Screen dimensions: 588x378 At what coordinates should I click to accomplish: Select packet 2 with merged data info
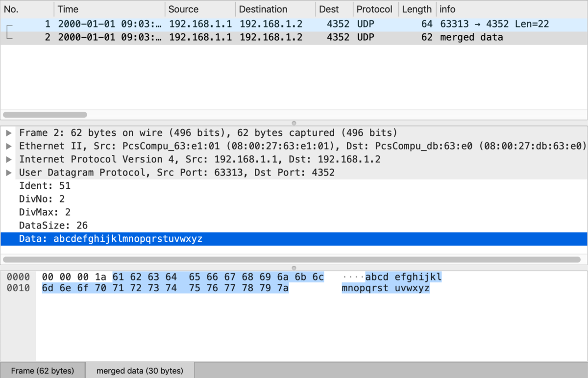click(x=196, y=37)
